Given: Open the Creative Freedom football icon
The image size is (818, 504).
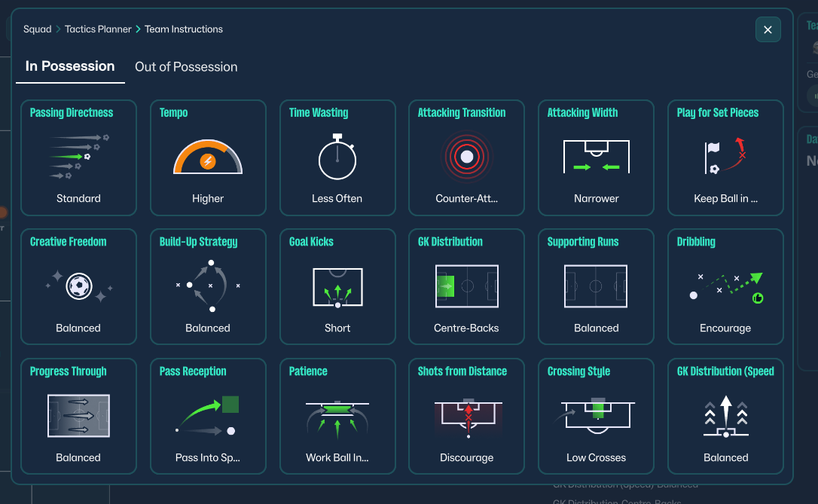Looking at the screenshot, I should (x=78, y=286).
